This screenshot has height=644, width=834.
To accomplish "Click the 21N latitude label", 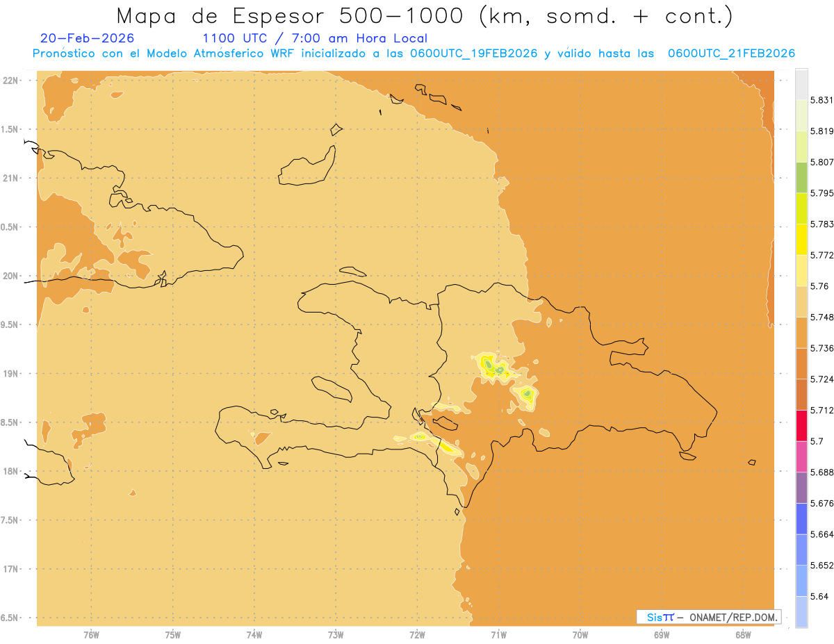I will point(11,178).
